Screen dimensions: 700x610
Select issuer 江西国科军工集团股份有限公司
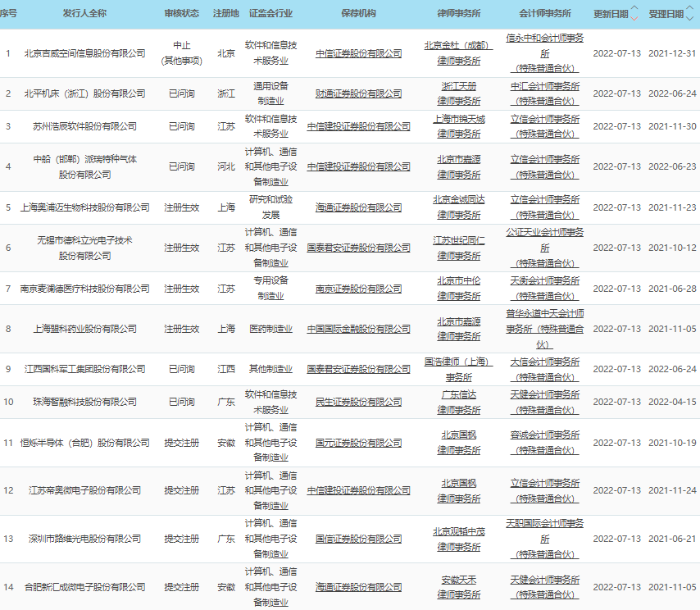coord(84,369)
